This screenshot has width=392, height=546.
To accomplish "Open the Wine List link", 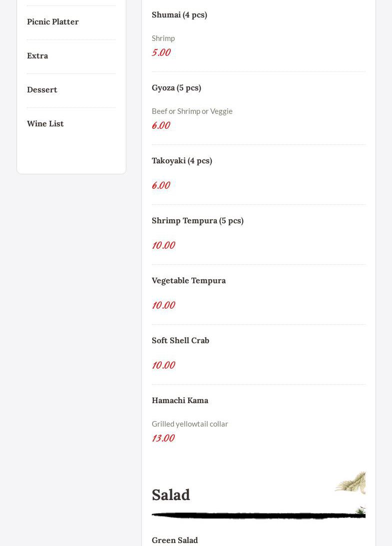I will click(45, 124).
